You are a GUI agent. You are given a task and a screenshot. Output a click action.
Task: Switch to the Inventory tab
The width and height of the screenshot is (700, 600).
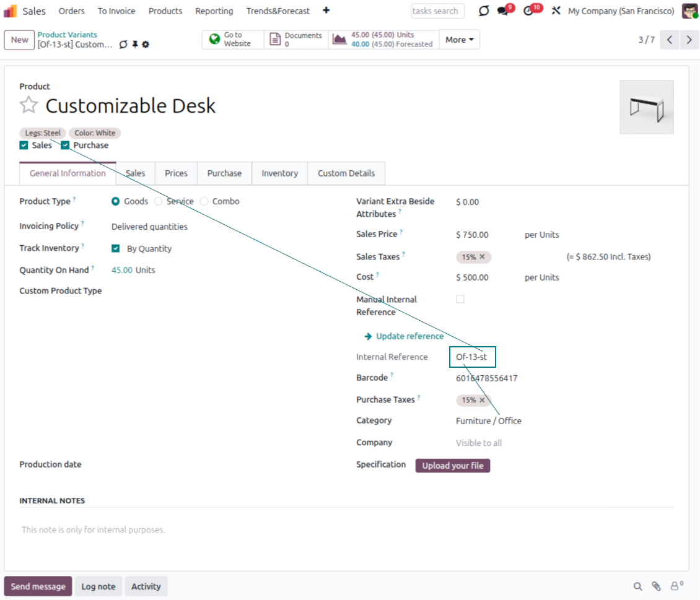(279, 173)
